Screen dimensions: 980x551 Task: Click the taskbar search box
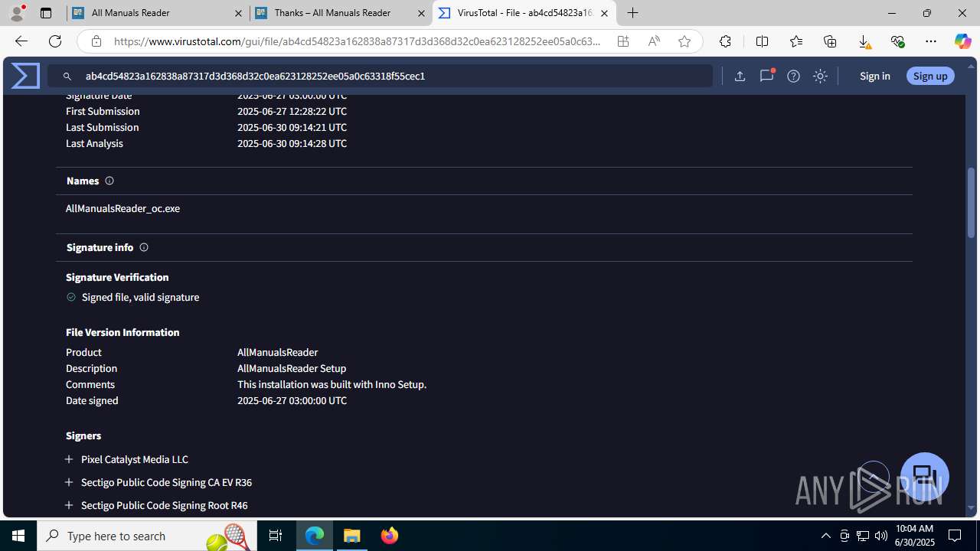[x=147, y=536]
